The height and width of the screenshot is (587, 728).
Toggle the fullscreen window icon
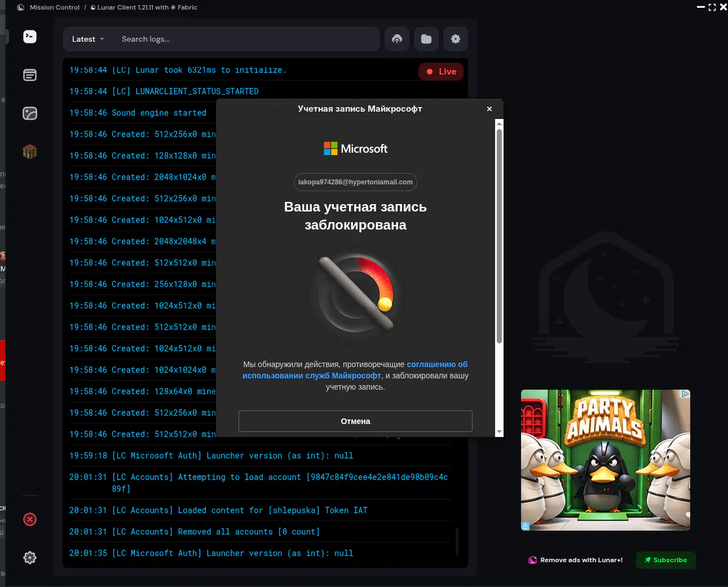(712, 7)
